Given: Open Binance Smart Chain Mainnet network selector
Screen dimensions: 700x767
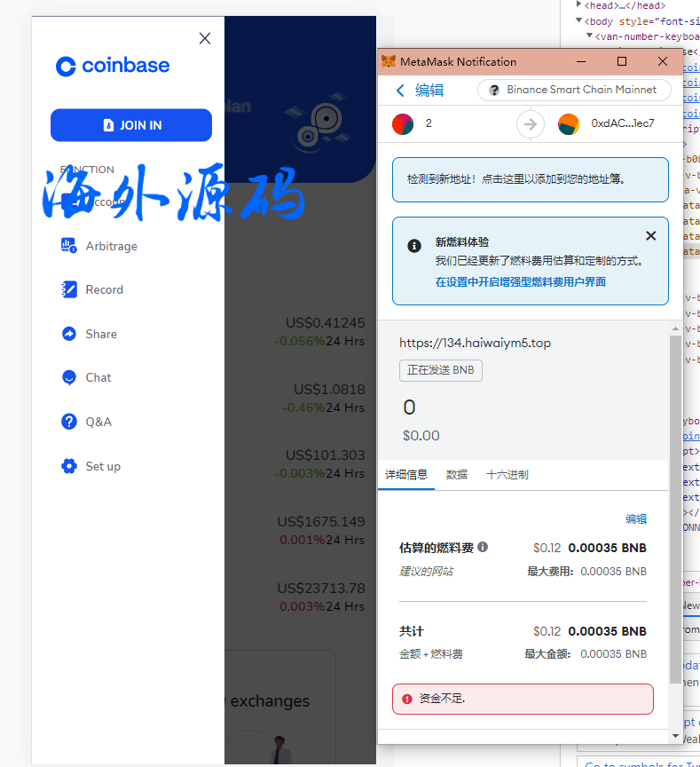Looking at the screenshot, I should [x=574, y=90].
